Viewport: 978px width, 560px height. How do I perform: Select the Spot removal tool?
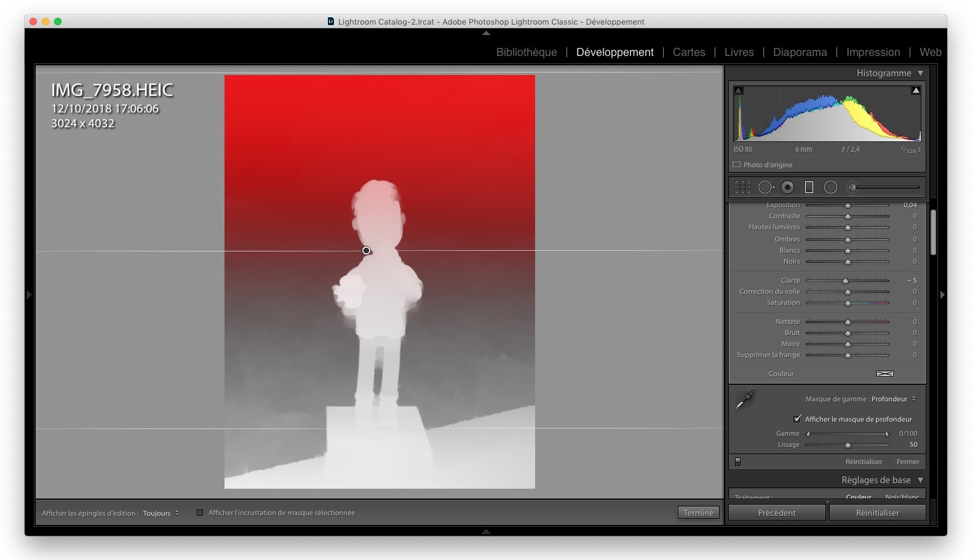click(766, 187)
